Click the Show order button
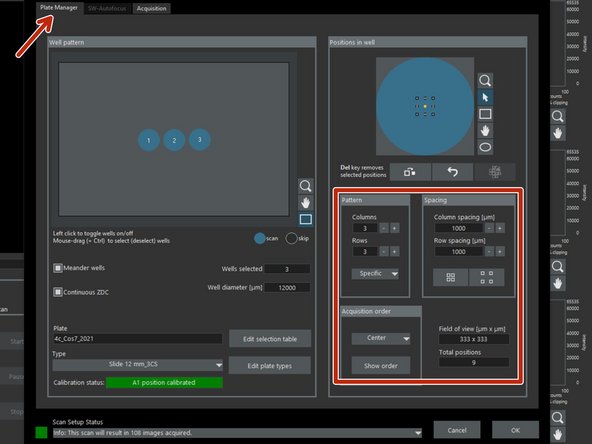Screen dimensions: 592x444 click(x=381, y=365)
